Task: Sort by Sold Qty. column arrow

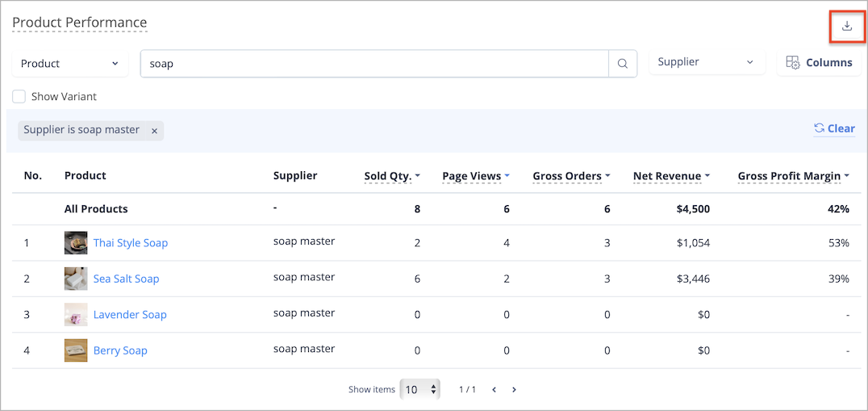Action: pos(417,176)
